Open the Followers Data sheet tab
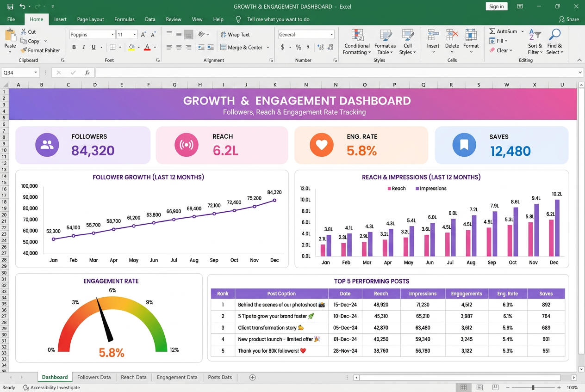The width and height of the screenshot is (585, 392). tap(94, 377)
